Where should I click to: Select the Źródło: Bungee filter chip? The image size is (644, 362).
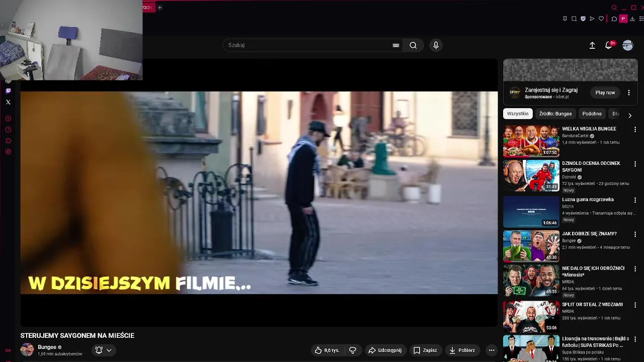(x=555, y=114)
